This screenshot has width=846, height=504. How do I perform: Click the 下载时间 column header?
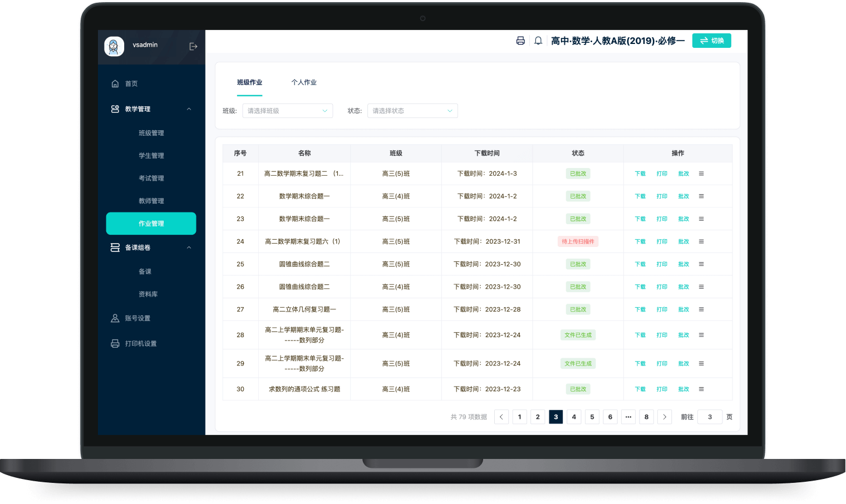click(x=487, y=153)
